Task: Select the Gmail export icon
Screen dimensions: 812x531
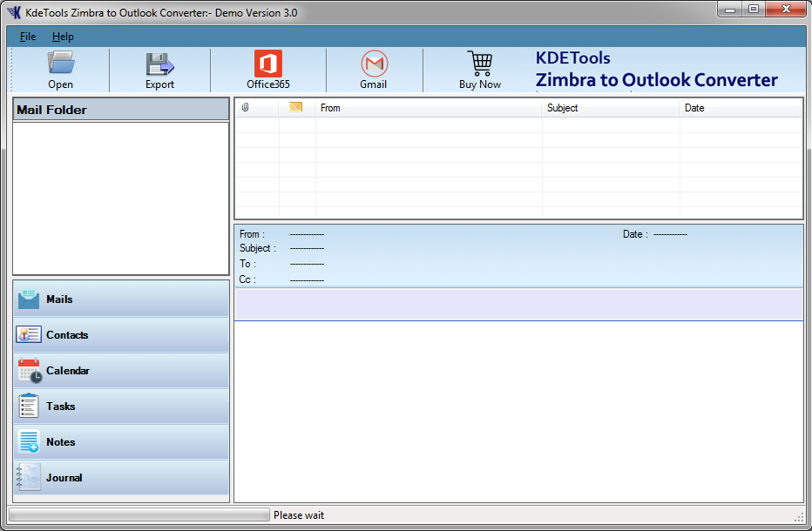Action: 374,64
